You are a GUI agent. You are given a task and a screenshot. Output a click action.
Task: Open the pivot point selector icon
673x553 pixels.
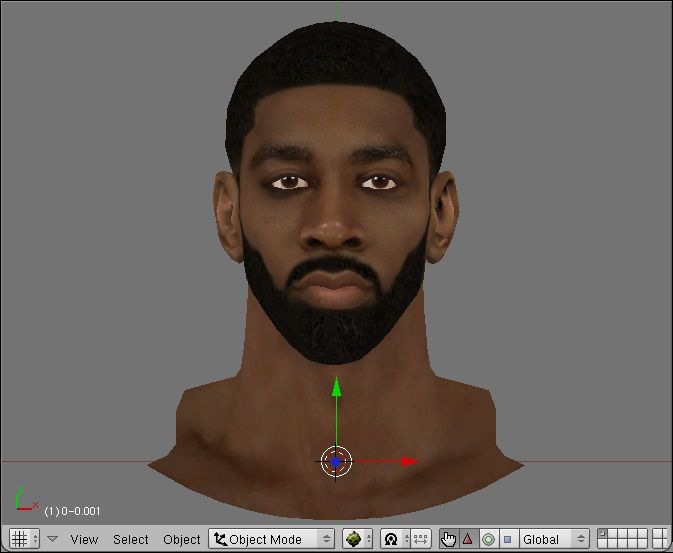point(393,539)
